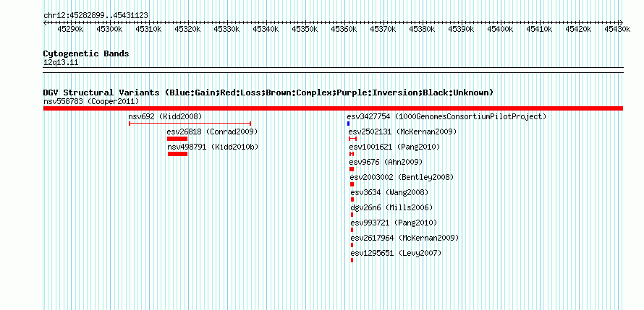The width and height of the screenshot is (644, 310).
Task: Click ruler position 45300k
Action: tap(110, 29)
